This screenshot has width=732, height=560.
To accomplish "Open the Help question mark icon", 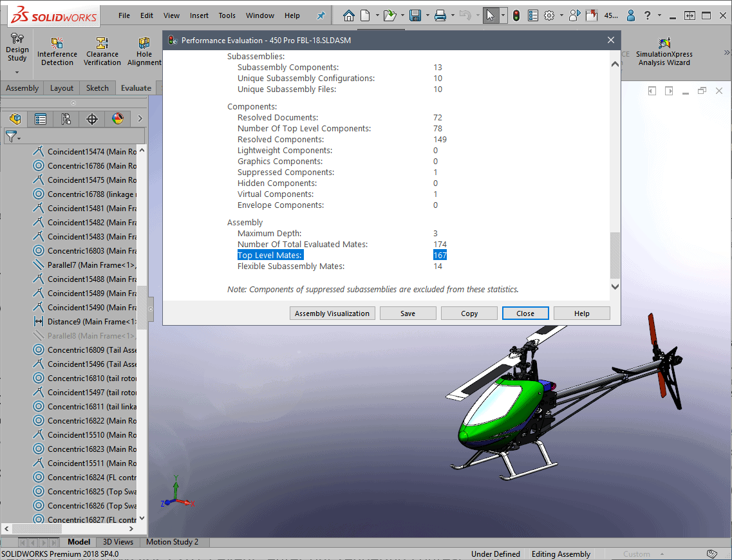I will pyautogui.click(x=647, y=16).
